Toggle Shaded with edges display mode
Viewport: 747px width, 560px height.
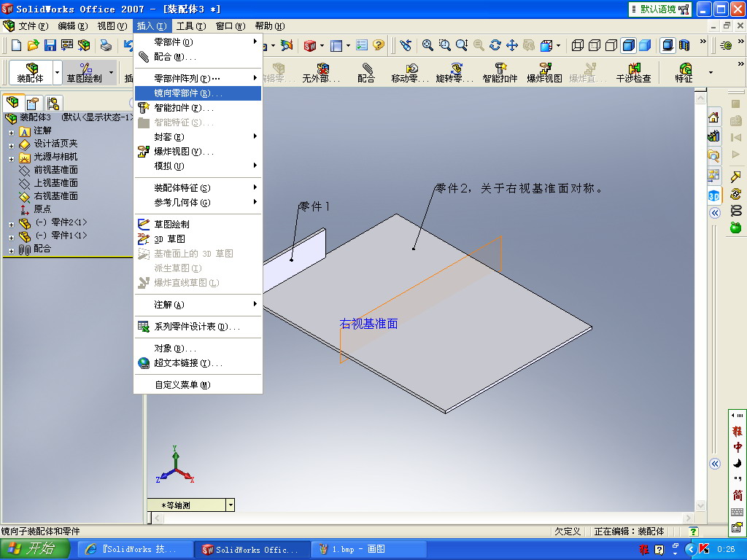(629, 45)
